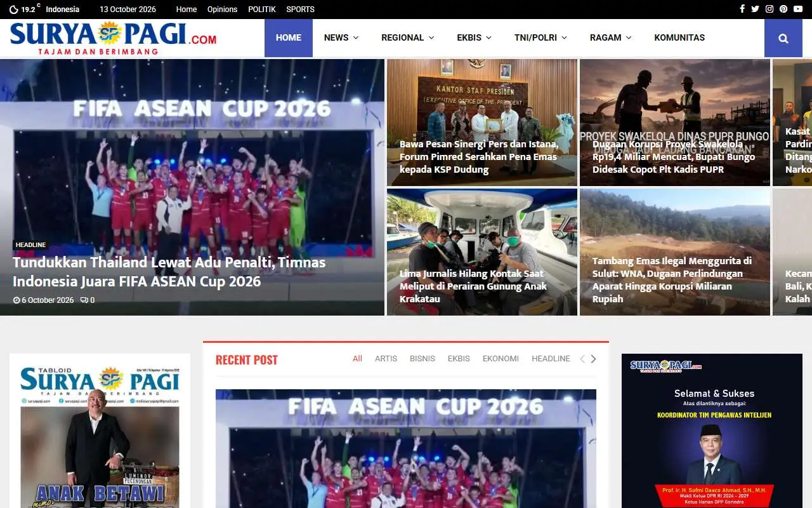The height and width of the screenshot is (508, 812).
Task: Click the RECENT POST section heading
Action: click(x=247, y=359)
